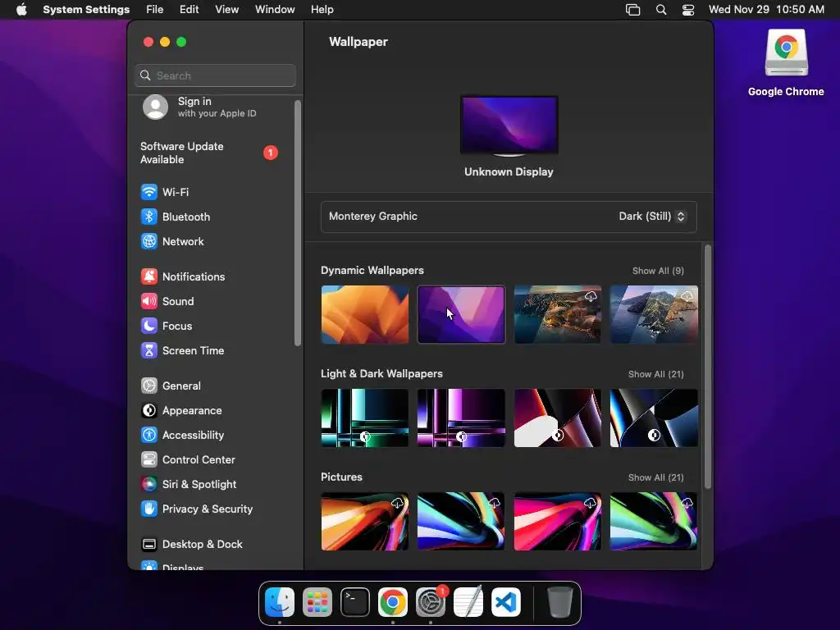Open the File menu
This screenshot has width=840, height=630.
point(155,10)
